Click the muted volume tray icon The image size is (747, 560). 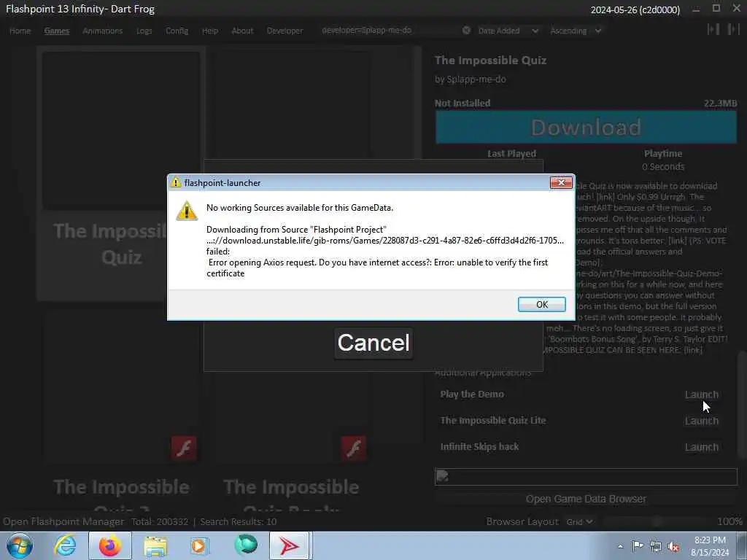pyautogui.click(x=673, y=546)
